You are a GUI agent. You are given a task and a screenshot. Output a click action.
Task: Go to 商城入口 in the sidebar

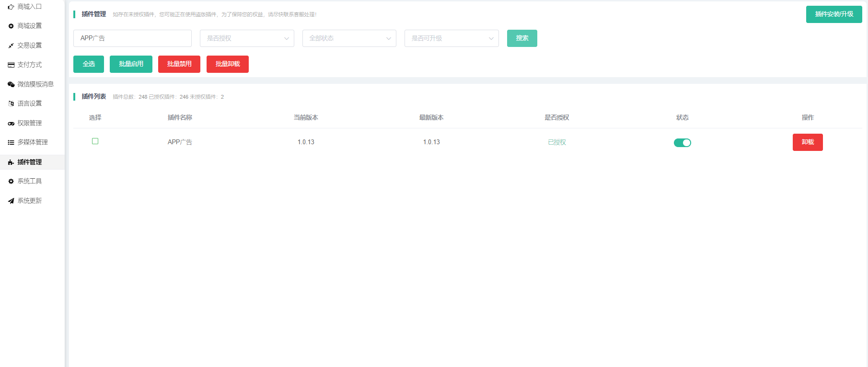pos(30,7)
